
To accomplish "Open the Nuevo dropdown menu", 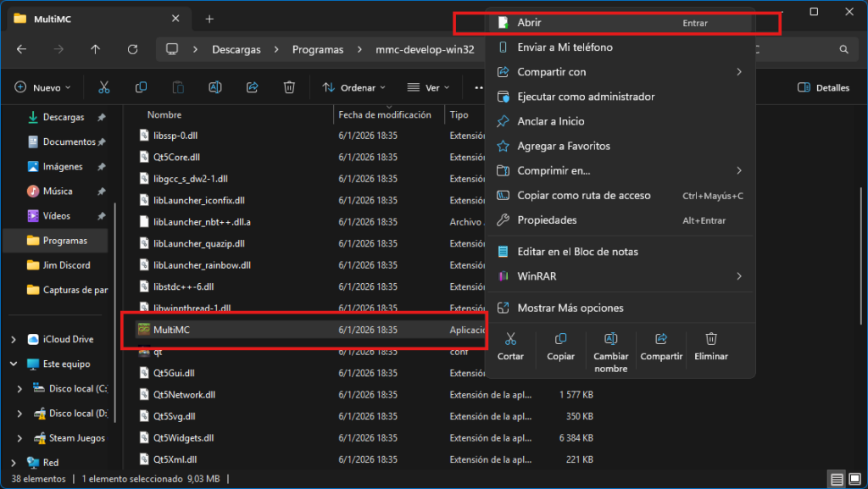I will click(44, 87).
